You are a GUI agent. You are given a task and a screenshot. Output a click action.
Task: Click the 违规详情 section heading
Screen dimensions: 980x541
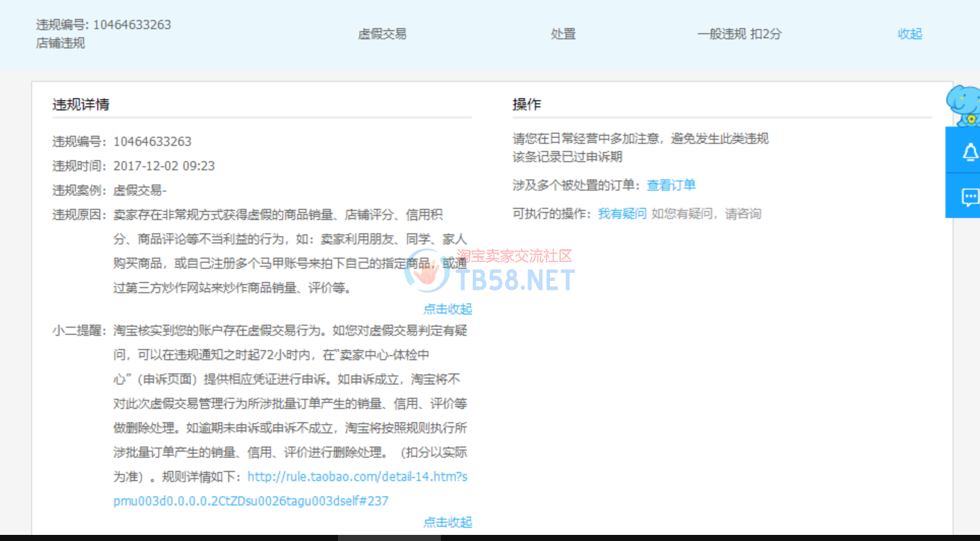point(81,104)
